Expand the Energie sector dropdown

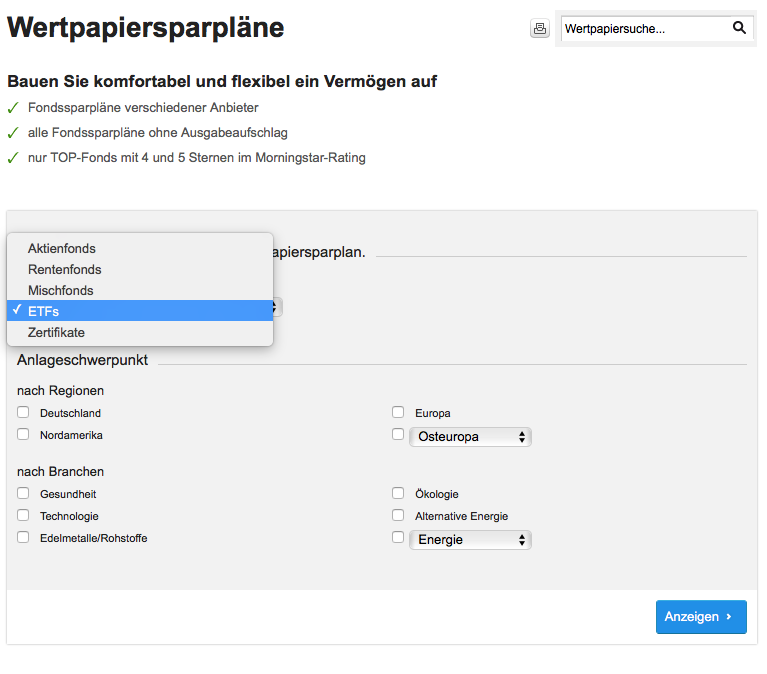[471, 540]
